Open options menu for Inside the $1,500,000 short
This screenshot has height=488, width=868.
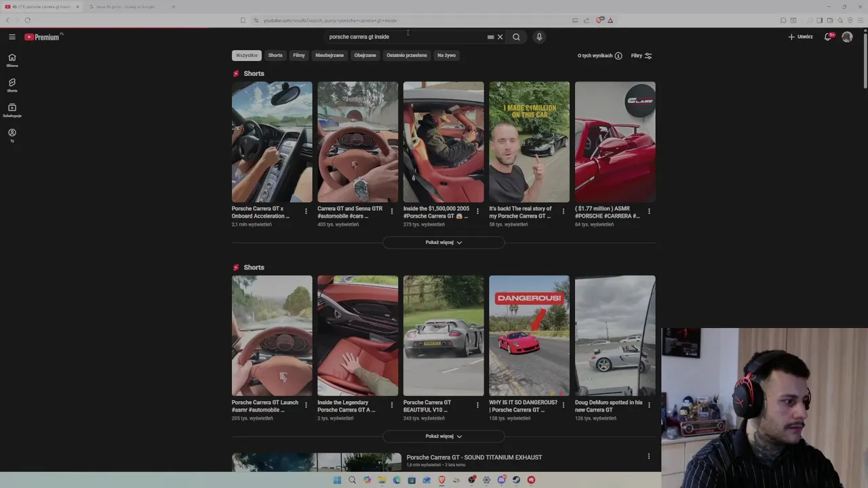[477, 211]
